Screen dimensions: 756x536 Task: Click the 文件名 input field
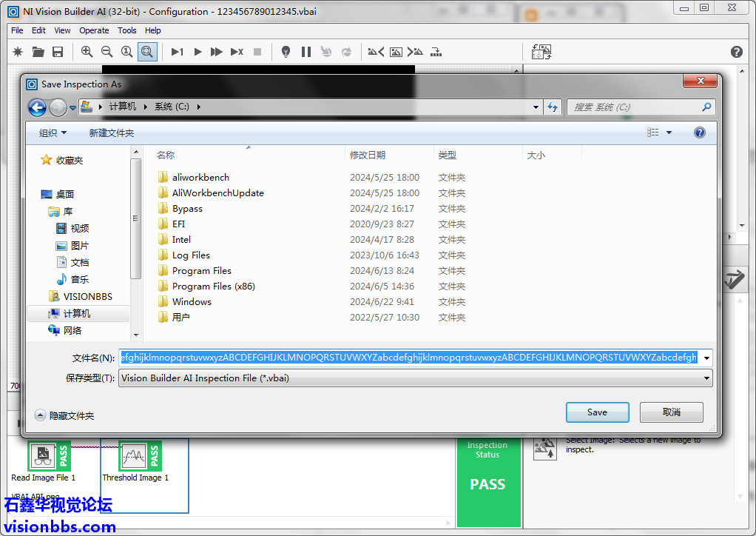tap(409, 358)
